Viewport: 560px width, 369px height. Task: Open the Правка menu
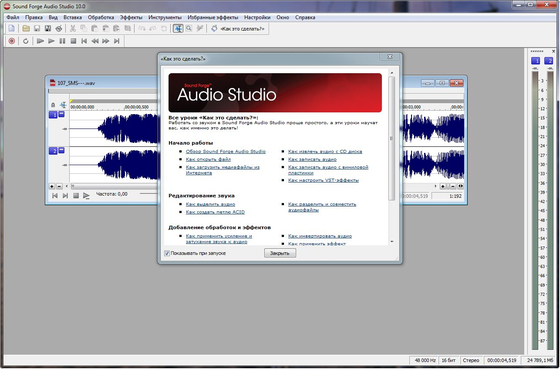click(34, 17)
